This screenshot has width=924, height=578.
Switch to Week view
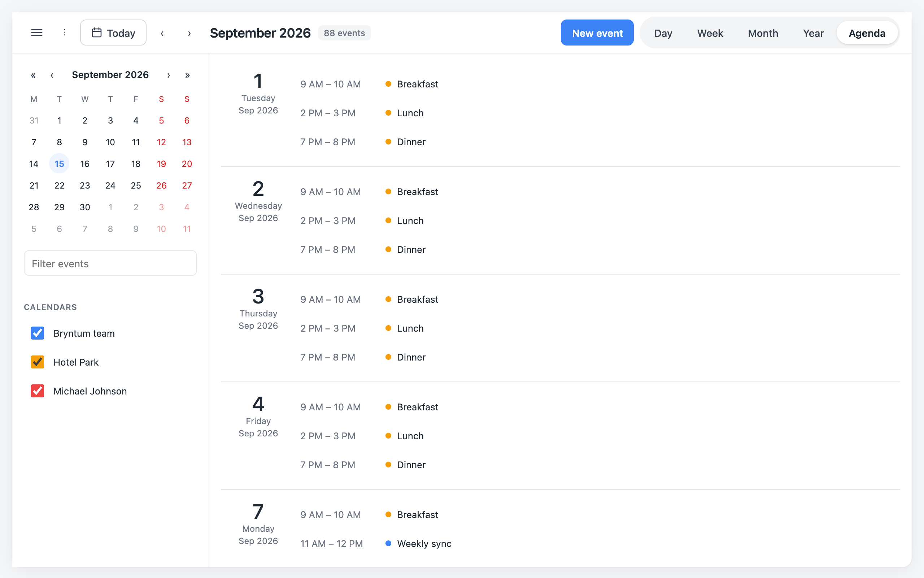[710, 33]
